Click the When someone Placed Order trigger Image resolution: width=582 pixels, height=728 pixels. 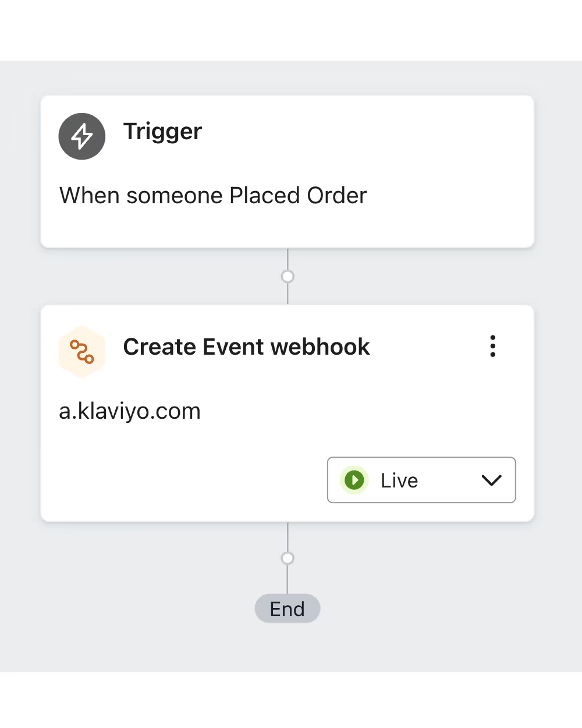pyautogui.click(x=213, y=195)
